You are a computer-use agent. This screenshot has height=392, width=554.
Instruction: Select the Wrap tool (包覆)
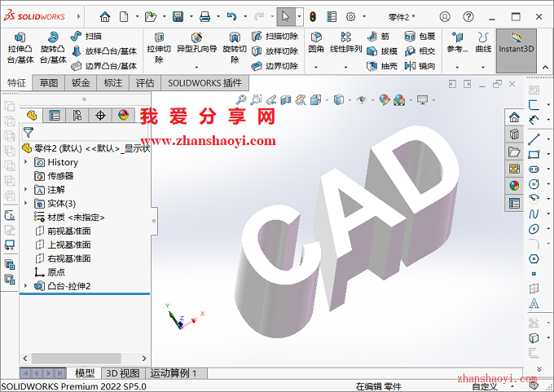[420, 36]
